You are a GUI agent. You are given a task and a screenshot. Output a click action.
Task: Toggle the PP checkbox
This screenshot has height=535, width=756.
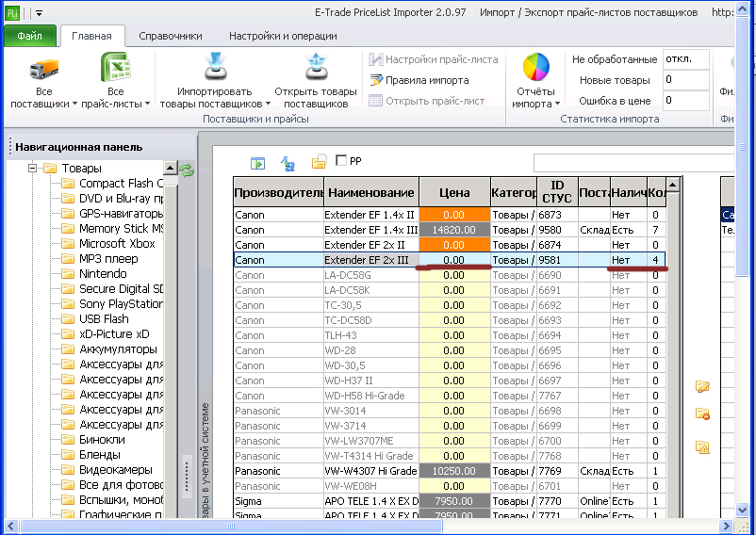pyautogui.click(x=341, y=160)
